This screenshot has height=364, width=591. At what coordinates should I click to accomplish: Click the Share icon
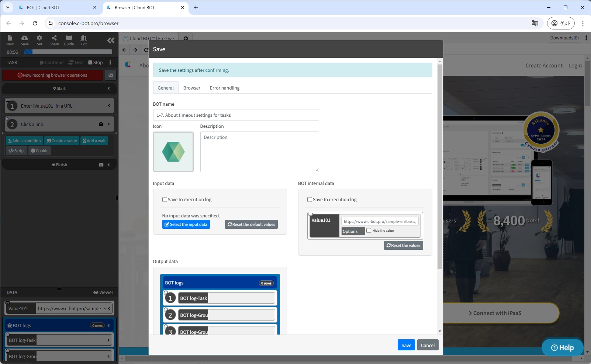pos(54,40)
